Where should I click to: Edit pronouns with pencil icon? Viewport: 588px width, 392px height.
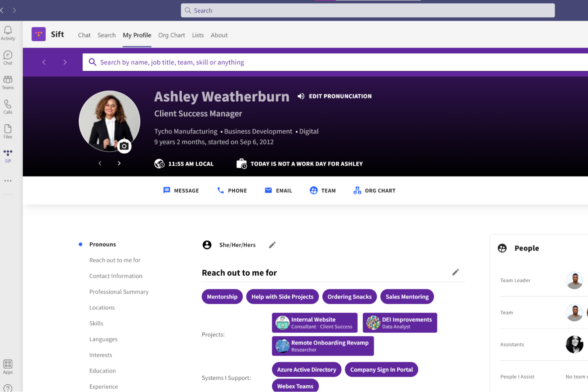coord(272,245)
